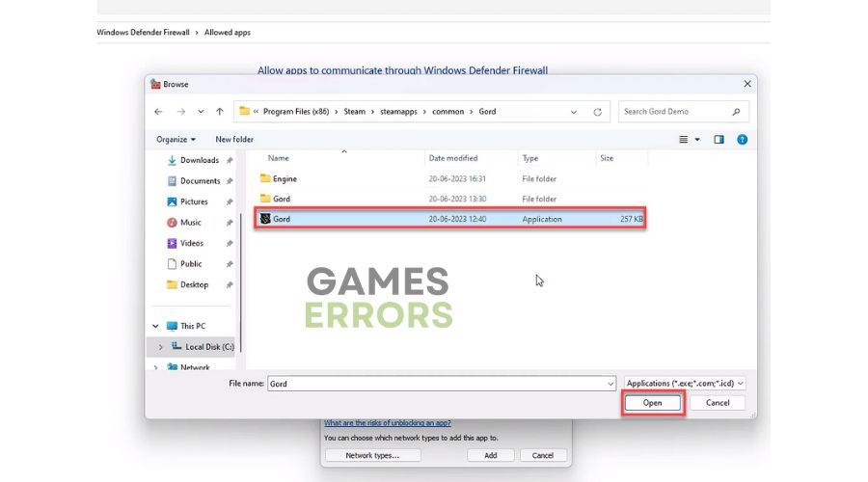
Task: Click Add in the Add app dialog
Action: [x=491, y=455]
